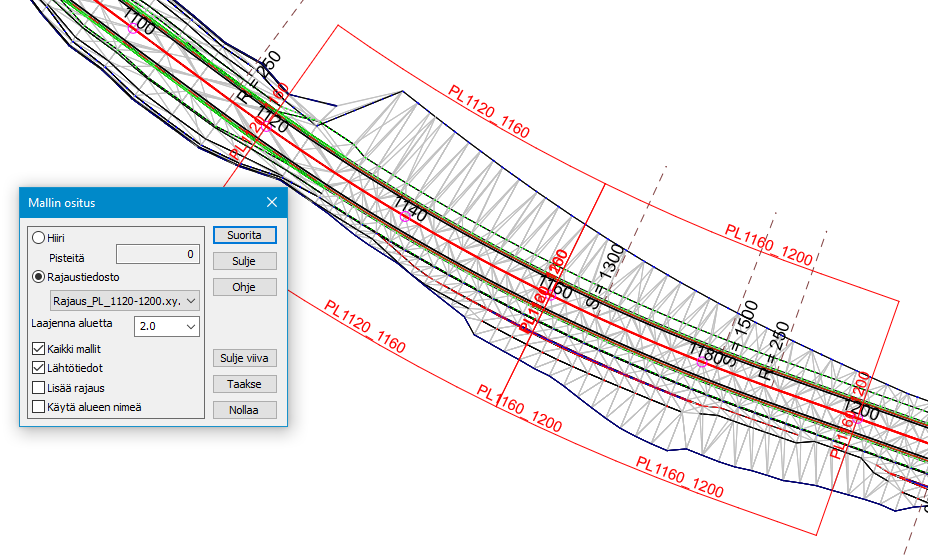928x559 pixels.
Task: Expand the Laajenna aluetta value dropdown
Action: point(167,326)
